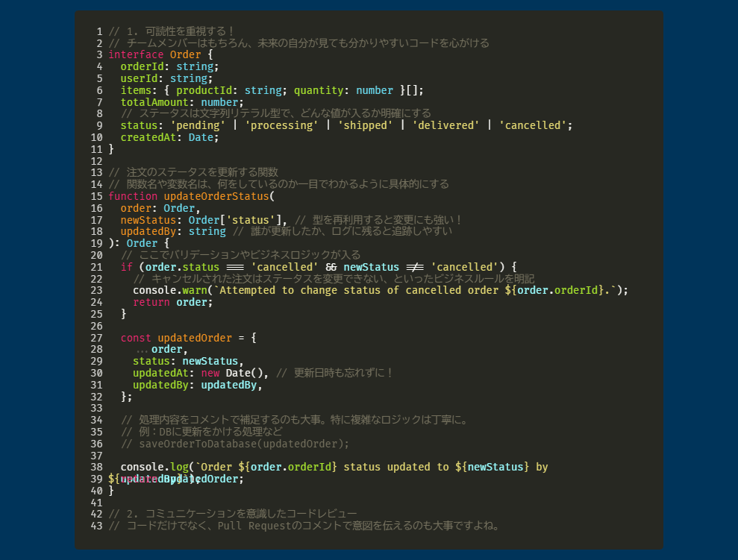
Task: Click the 'interface' keyword on line 3
Action: point(136,54)
